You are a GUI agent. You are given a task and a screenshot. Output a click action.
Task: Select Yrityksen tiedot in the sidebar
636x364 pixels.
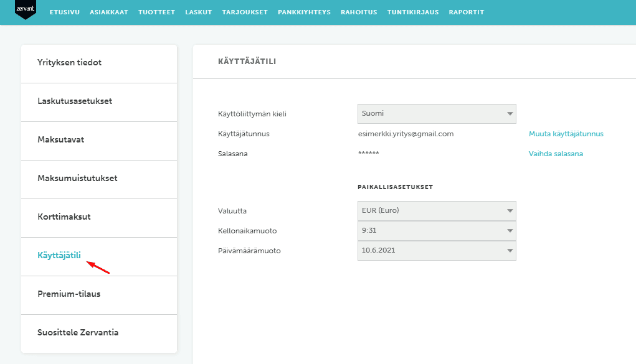click(x=70, y=63)
